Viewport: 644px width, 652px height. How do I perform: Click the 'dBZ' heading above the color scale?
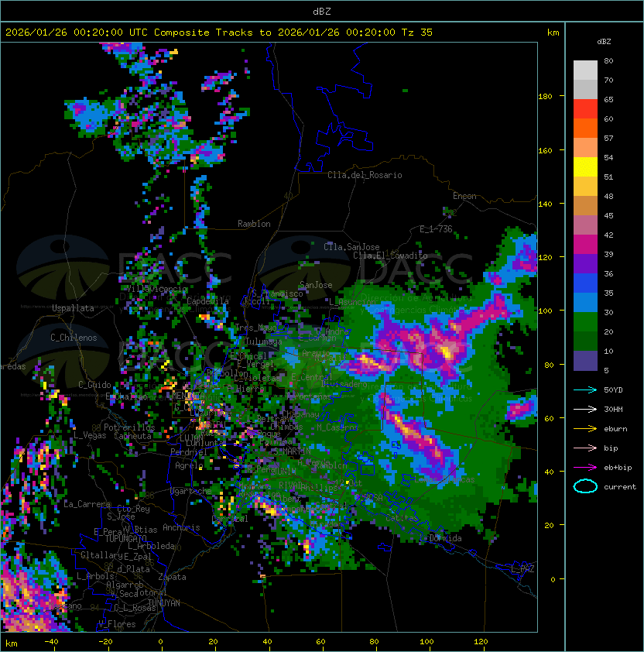pos(604,42)
